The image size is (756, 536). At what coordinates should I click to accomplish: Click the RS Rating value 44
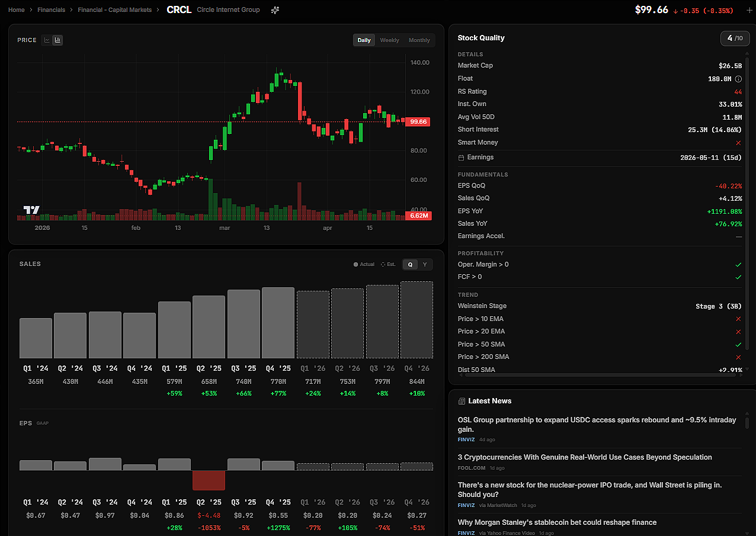(x=738, y=92)
